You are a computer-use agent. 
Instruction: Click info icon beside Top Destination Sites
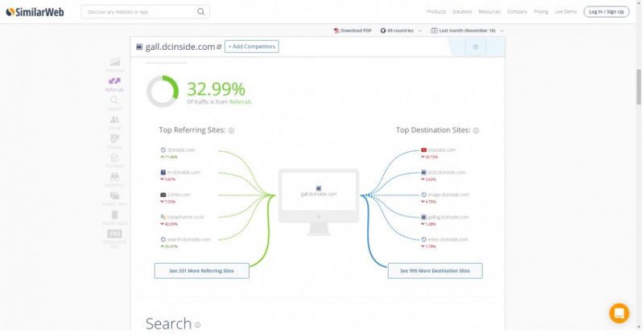tap(476, 130)
